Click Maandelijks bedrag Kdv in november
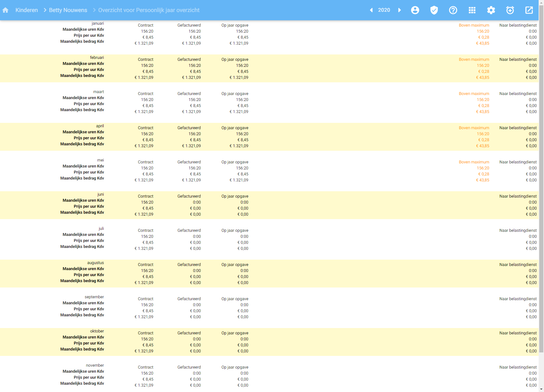Viewport: 544px width, 392px height. coord(82,383)
